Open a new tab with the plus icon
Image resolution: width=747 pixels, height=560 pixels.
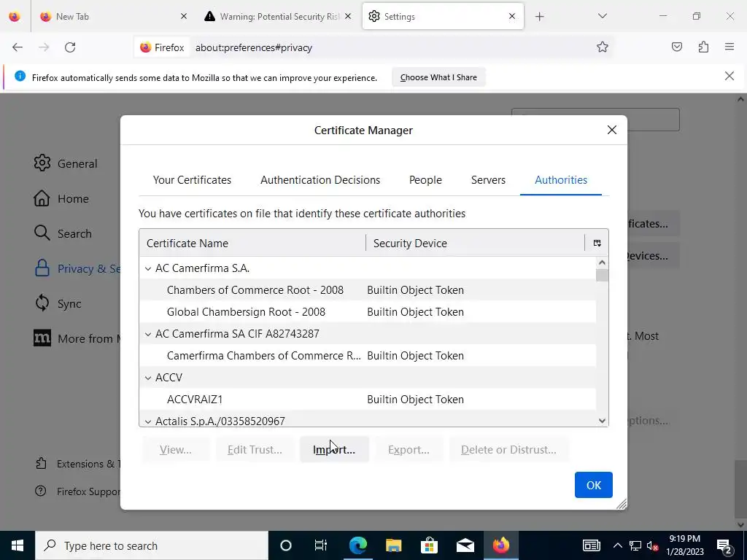539,17
